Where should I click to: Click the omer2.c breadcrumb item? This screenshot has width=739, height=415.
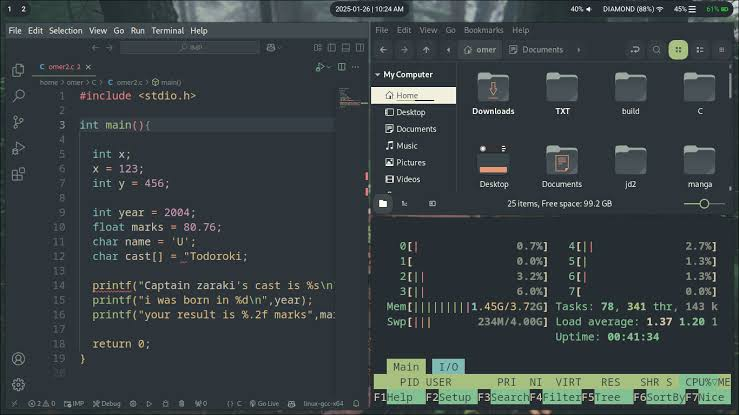[x=125, y=82]
